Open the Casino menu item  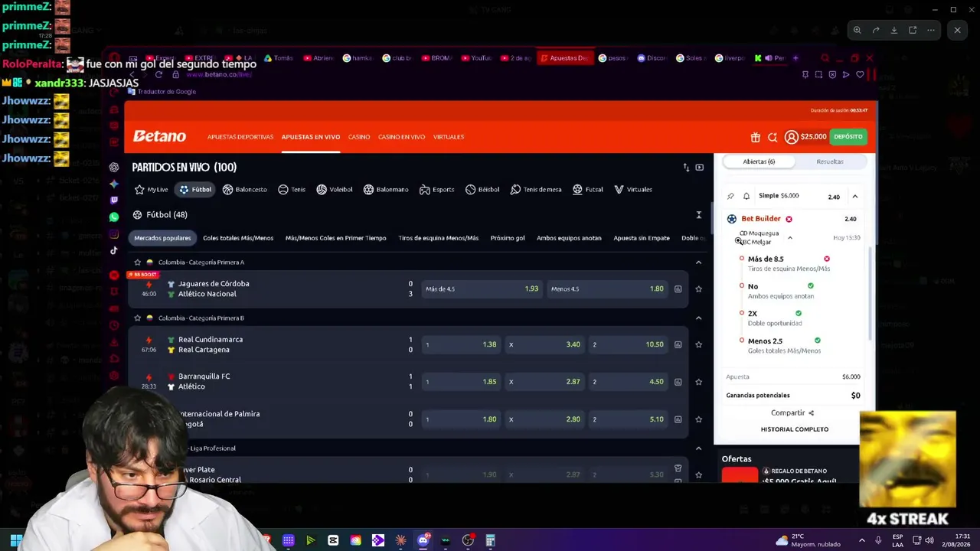359,137
